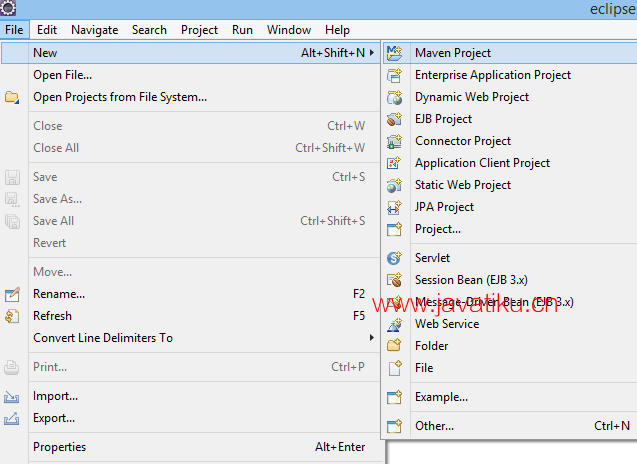Select Refresh menu entry

click(x=190, y=316)
